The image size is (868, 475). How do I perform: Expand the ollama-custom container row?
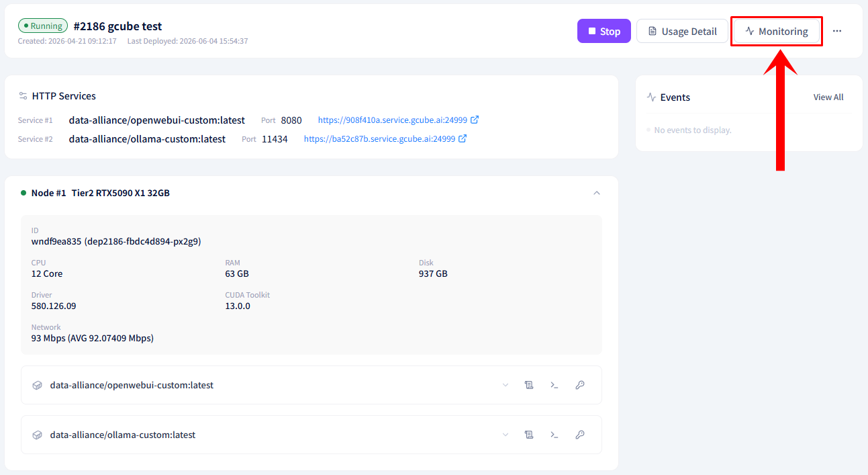click(505, 435)
